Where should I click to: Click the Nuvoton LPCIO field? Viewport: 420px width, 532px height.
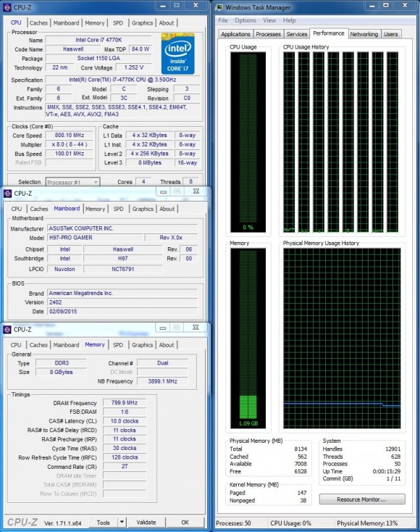coord(64,269)
